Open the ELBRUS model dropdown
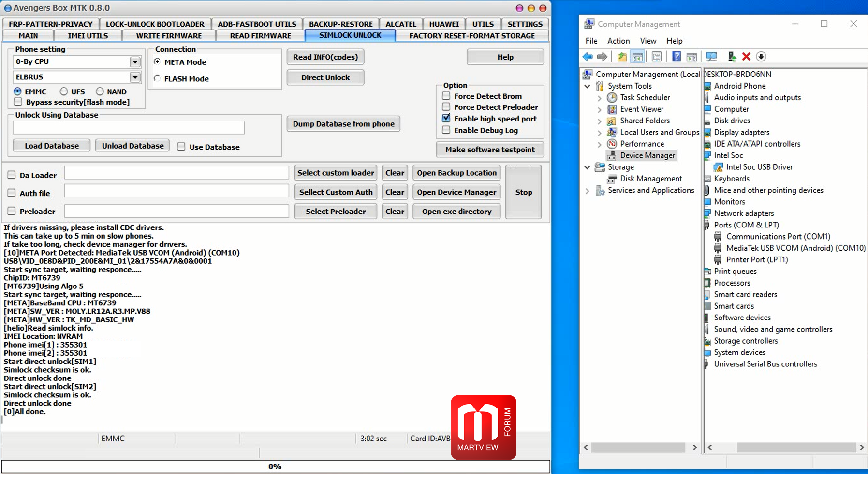Screen dimensions: 868x484 click(x=135, y=77)
